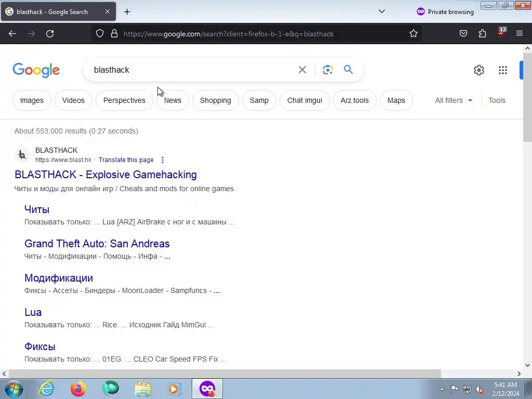Open Firefox application hamburger menu

[519, 34]
